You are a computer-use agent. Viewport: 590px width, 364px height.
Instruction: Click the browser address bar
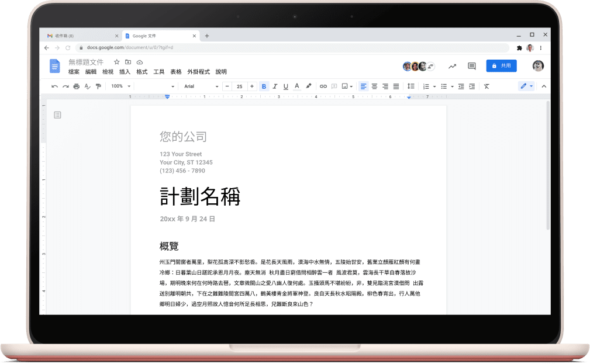click(292, 48)
